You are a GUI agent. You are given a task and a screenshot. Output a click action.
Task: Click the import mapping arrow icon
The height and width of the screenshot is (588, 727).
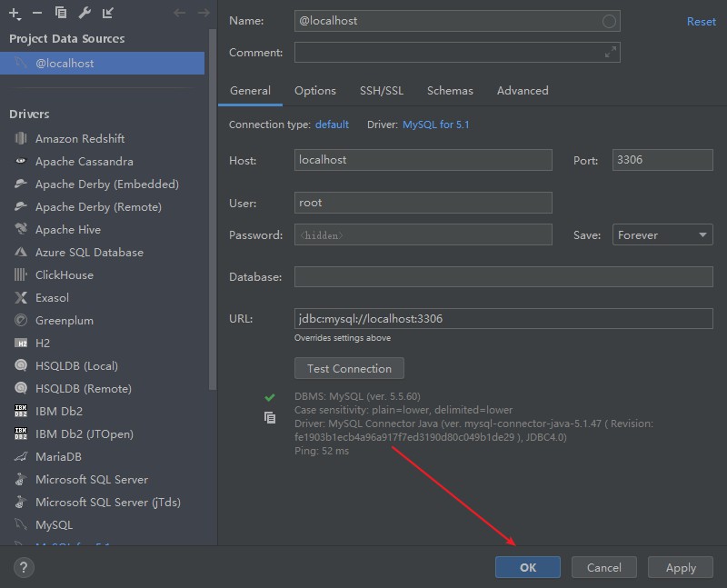pos(109,13)
